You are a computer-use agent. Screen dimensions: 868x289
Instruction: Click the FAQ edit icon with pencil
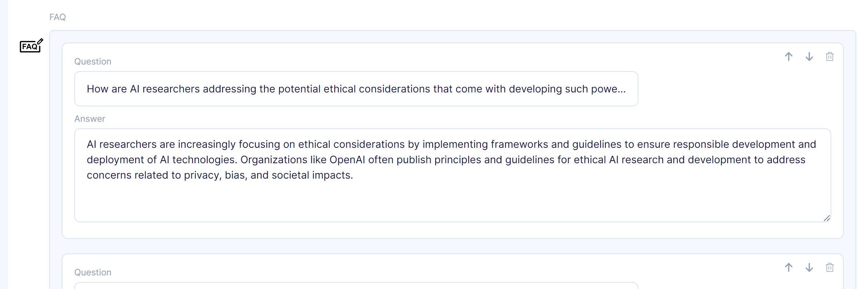click(x=32, y=46)
